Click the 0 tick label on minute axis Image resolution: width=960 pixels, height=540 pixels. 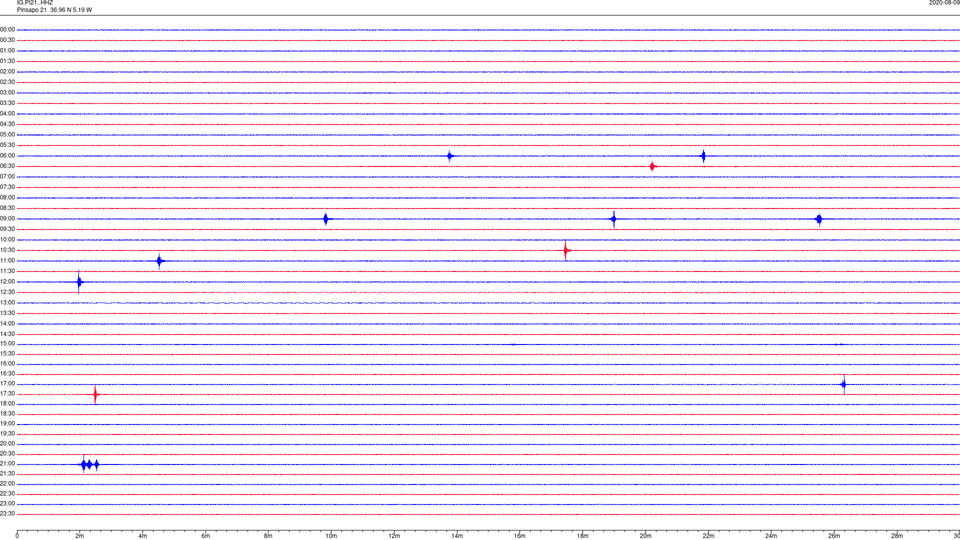point(17,536)
